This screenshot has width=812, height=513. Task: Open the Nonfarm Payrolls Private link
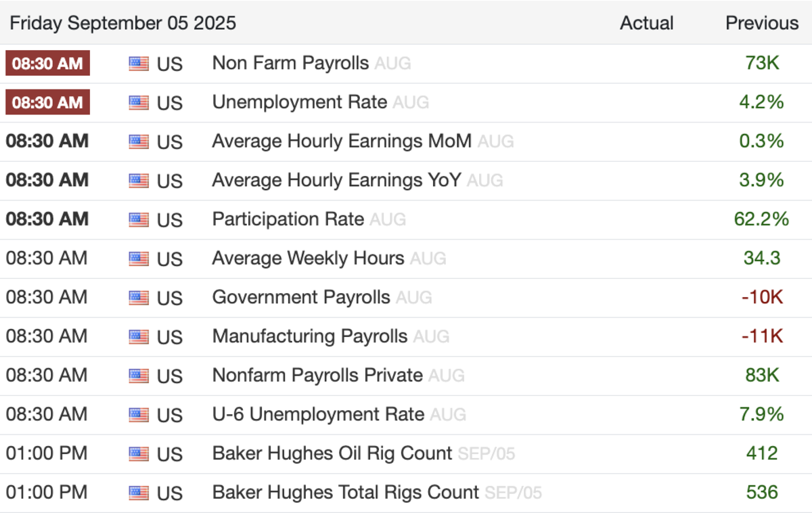pos(317,375)
